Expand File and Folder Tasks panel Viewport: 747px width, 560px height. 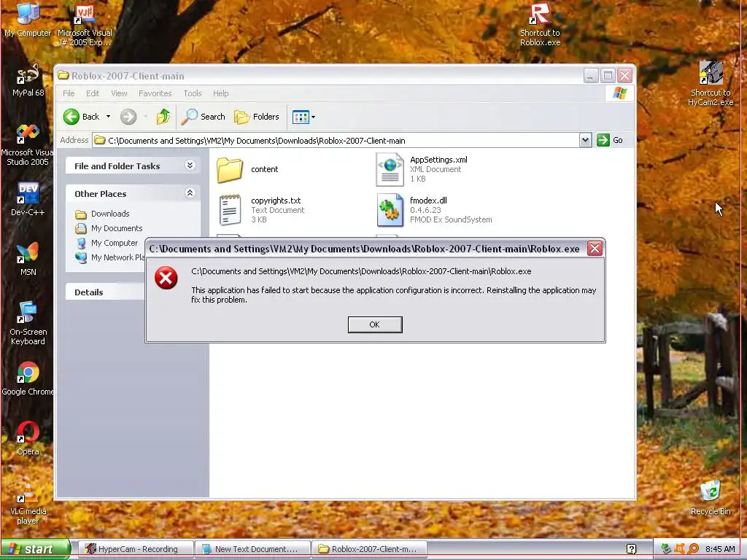(190, 166)
